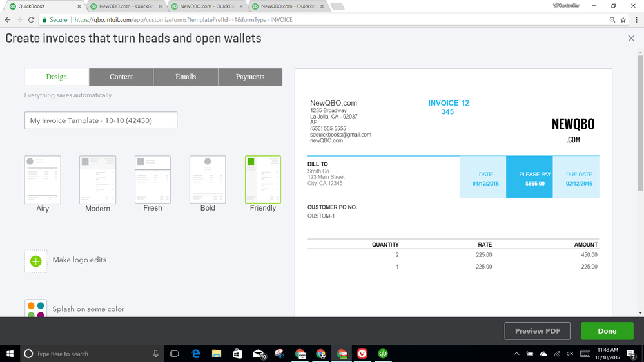This screenshot has width=644, height=362.
Task: Switch to the first QuickBooks browser tab
Action: pyautogui.click(x=44, y=6)
